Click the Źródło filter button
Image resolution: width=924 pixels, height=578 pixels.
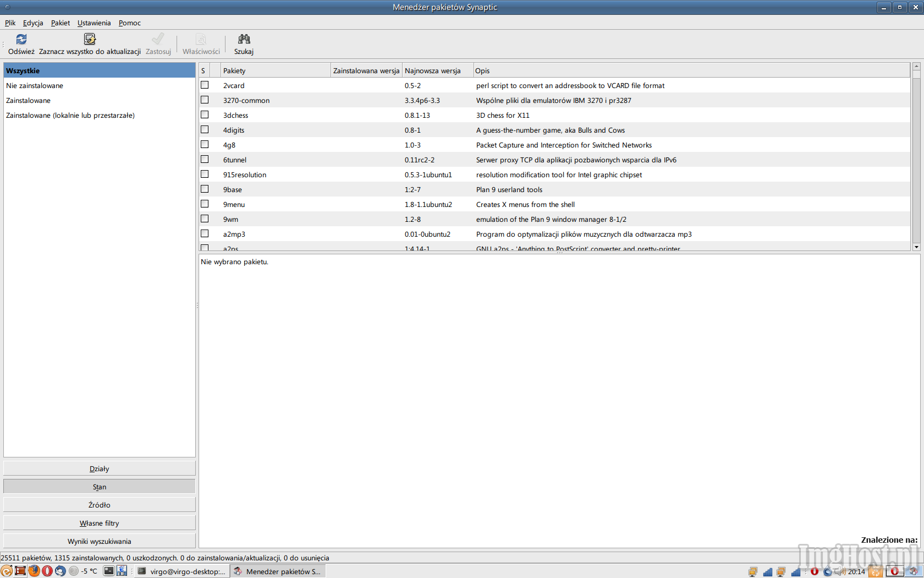tap(100, 505)
